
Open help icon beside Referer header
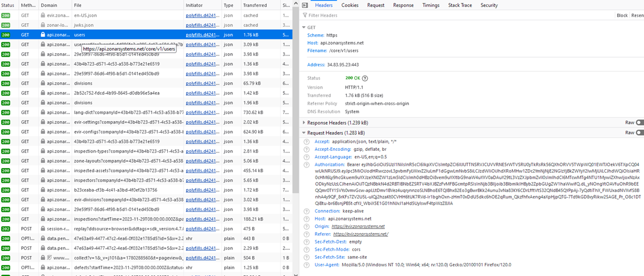(306, 234)
